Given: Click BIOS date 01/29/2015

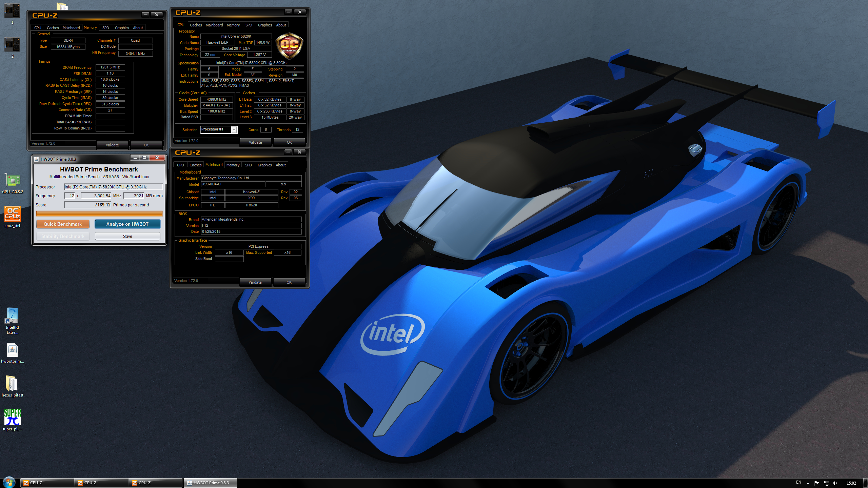Looking at the screenshot, I should [251, 231].
